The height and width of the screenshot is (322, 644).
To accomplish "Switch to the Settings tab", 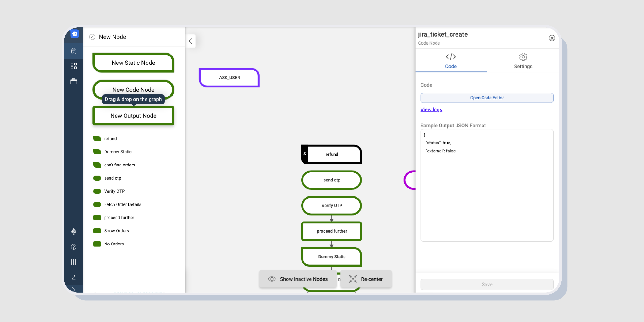I will 523,61.
